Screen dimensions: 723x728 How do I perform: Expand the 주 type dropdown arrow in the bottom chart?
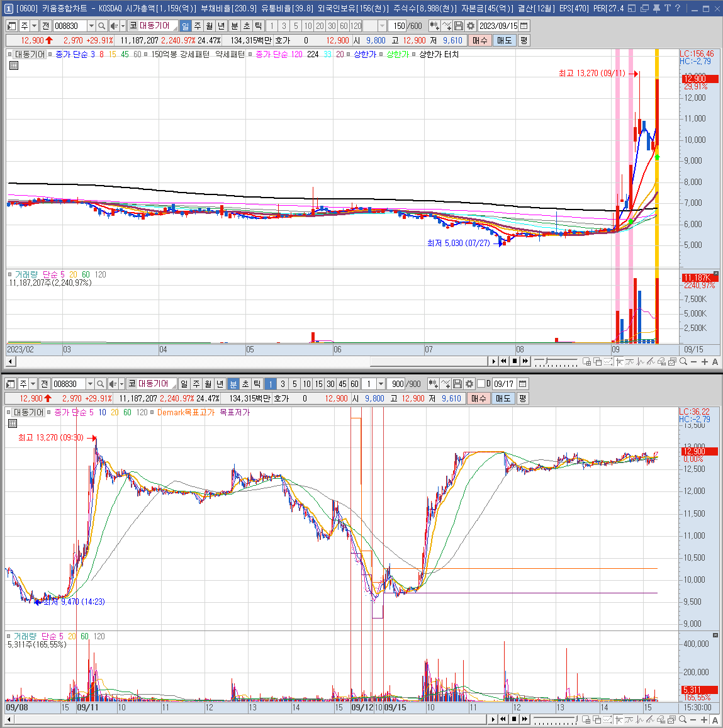click(x=33, y=384)
